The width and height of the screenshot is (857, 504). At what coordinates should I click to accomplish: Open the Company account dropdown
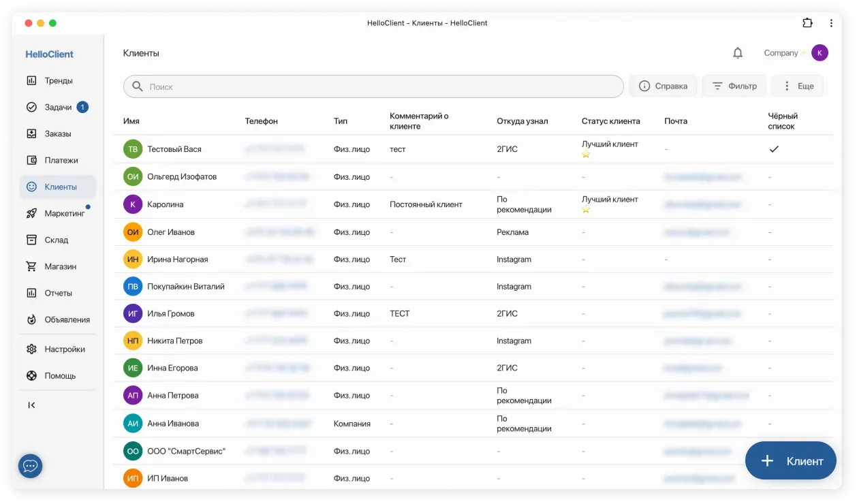[781, 53]
